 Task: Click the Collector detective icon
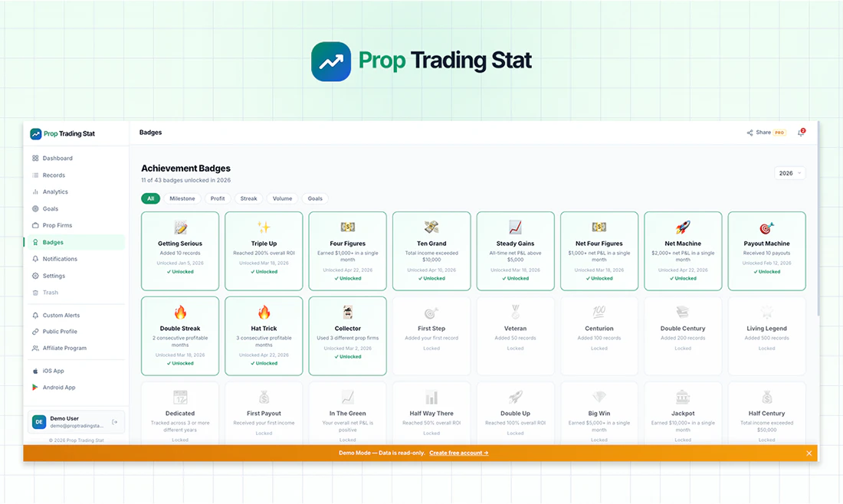[x=348, y=313]
